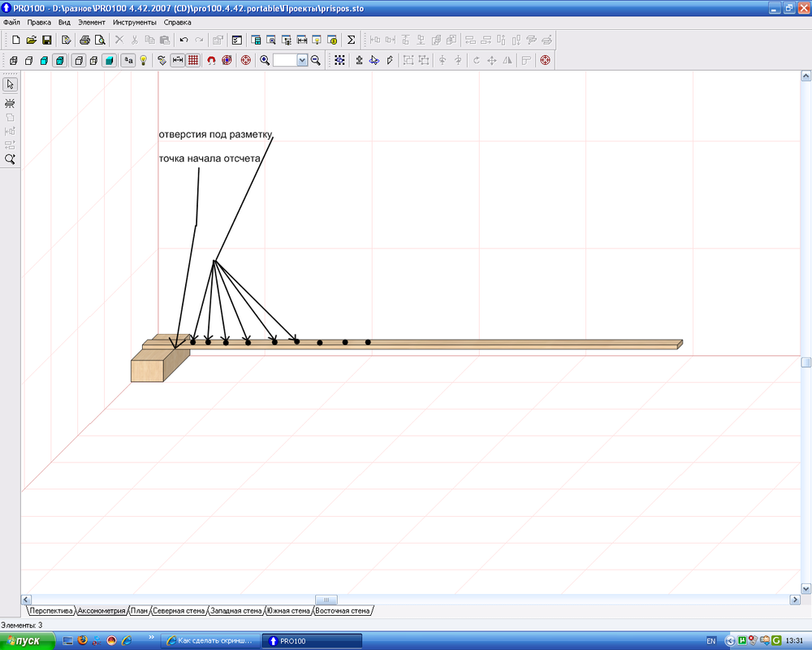
Task: Click the red magnet snap icon
Action: [211, 60]
